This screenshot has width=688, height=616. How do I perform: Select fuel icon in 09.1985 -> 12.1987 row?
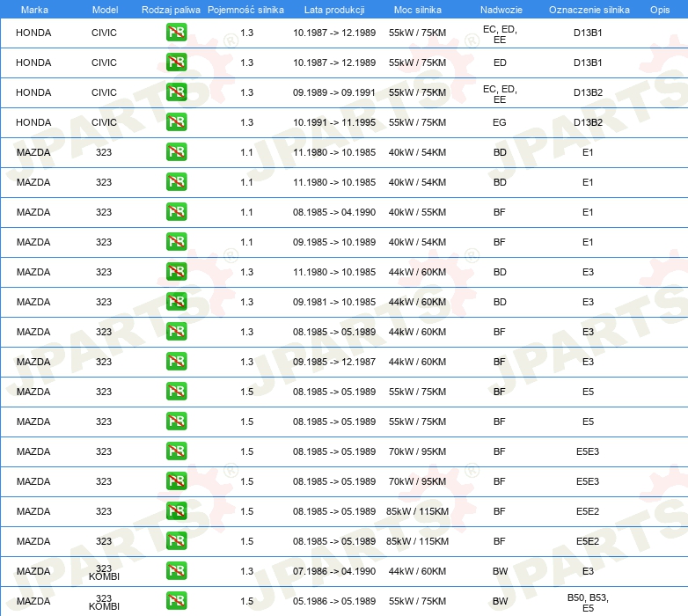click(176, 362)
